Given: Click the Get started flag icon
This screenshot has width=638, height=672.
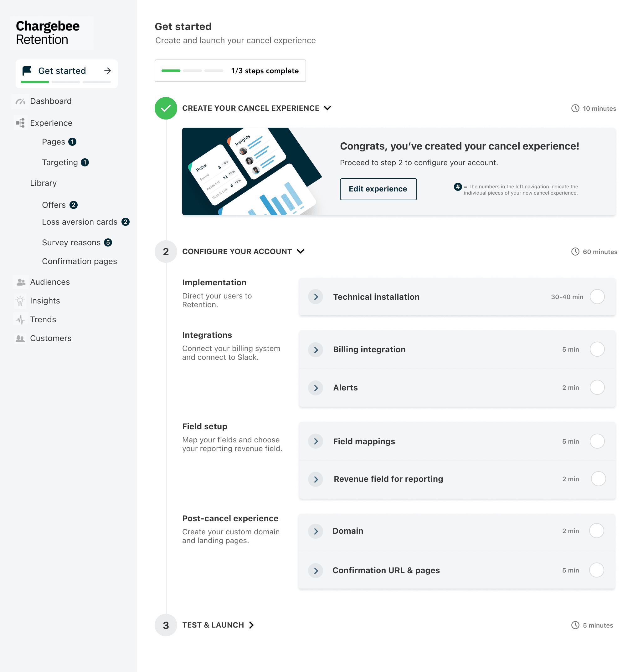Looking at the screenshot, I should click(x=27, y=71).
